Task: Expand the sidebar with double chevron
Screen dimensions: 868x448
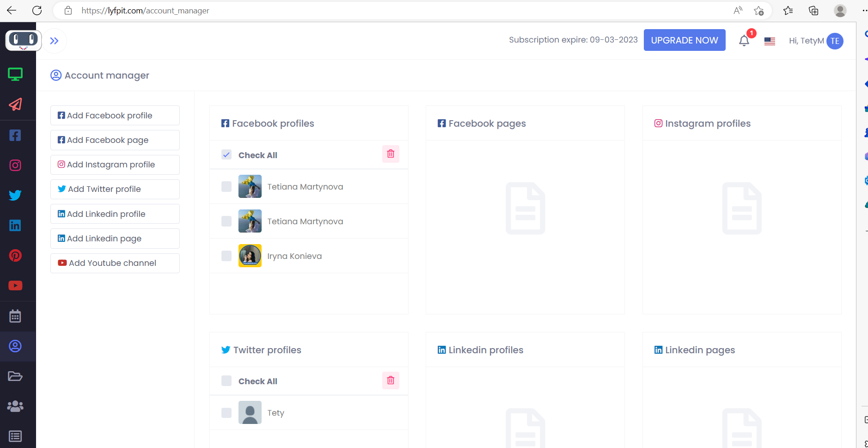Action: pos(55,41)
